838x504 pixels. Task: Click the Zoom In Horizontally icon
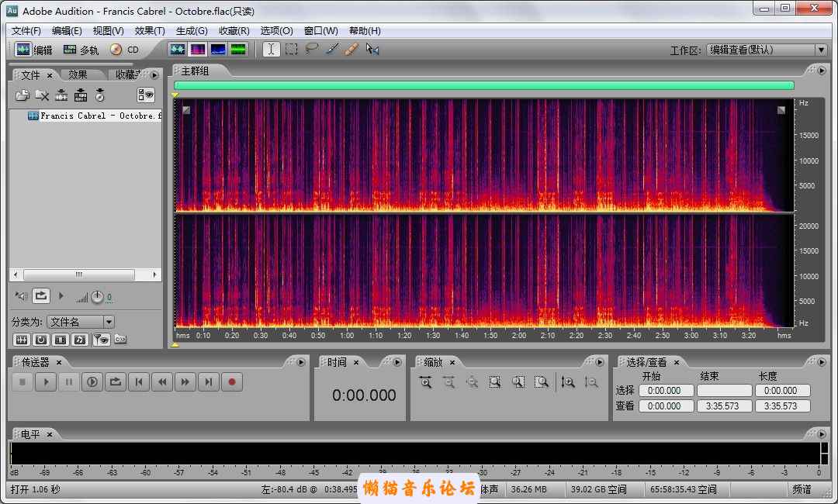coord(425,382)
